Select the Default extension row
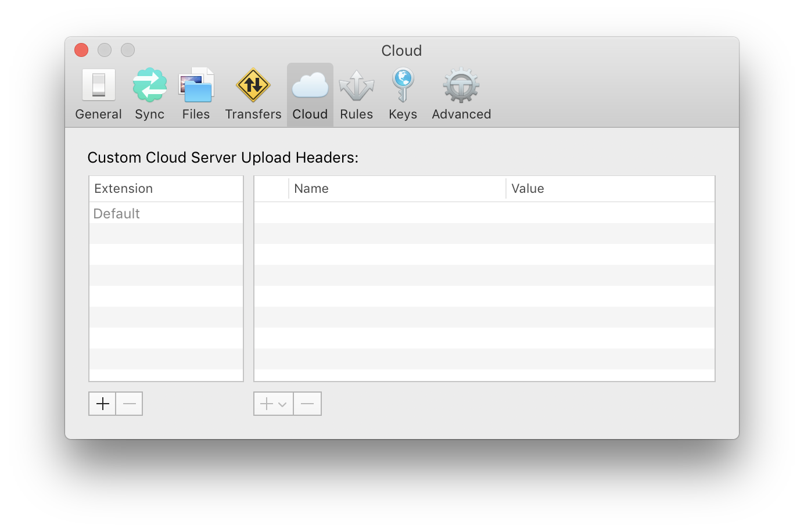The height and width of the screenshot is (532, 804). point(166,213)
